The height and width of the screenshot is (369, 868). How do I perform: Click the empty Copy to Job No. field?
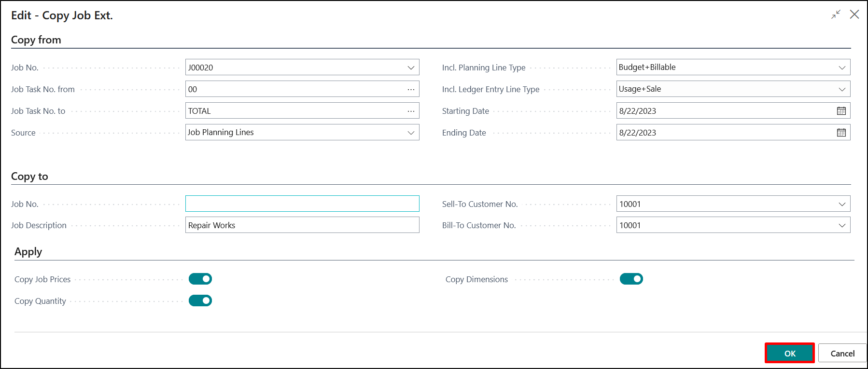pyautogui.click(x=302, y=204)
